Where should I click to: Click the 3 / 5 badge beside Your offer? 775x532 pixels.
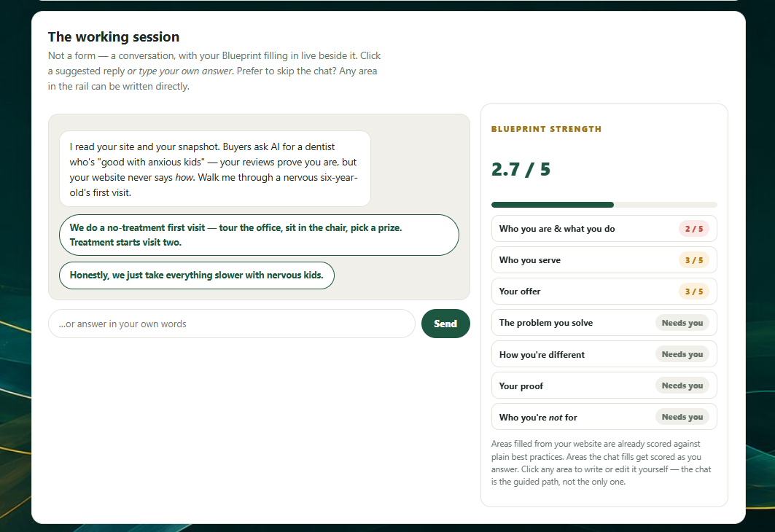pos(694,292)
